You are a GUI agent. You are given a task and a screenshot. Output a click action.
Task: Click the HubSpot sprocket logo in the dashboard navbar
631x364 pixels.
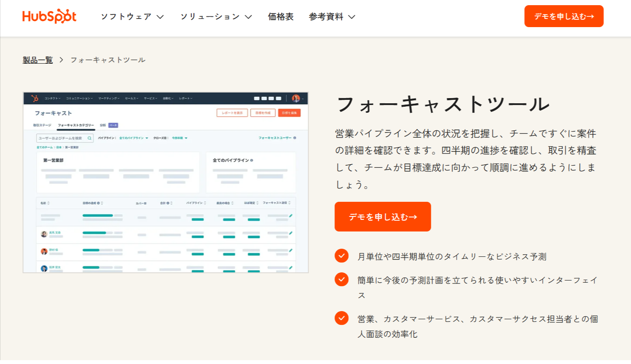coord(34,98)
